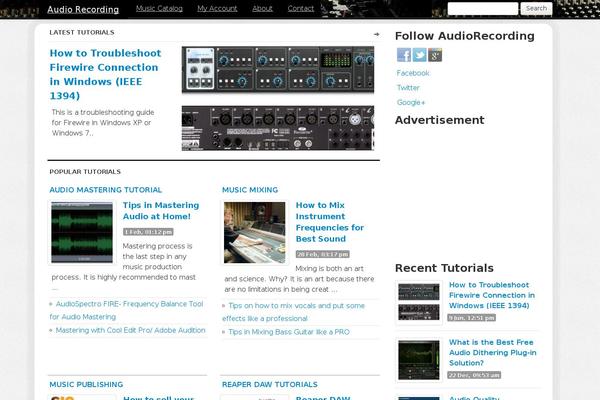
Task: Click the Search button
Action: pos(536,8)
